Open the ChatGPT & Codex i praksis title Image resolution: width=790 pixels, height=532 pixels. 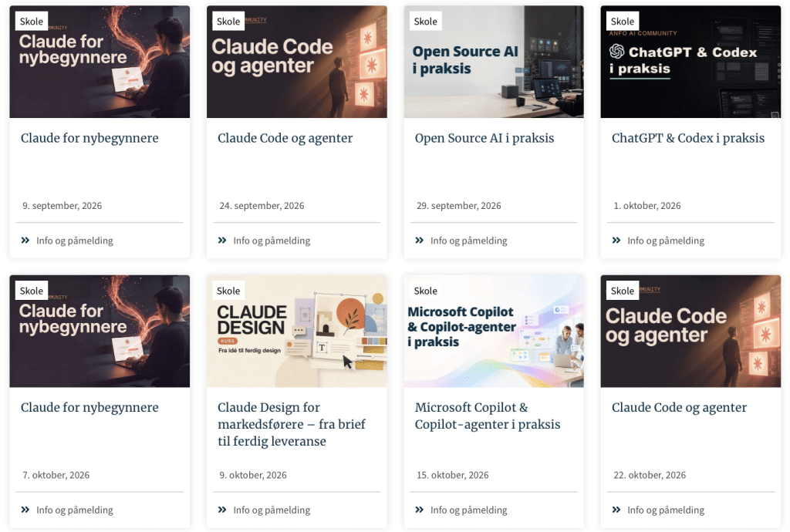687,139
